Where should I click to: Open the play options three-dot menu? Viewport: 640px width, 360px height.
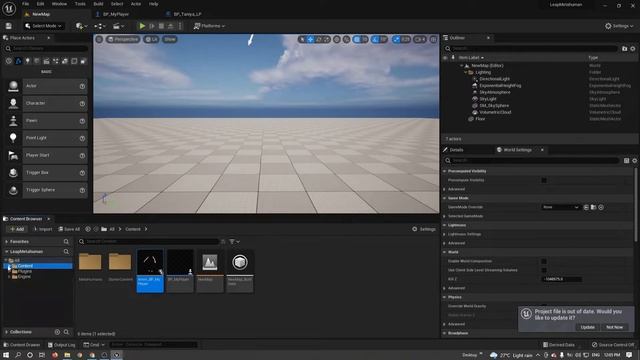pos(180,26)
